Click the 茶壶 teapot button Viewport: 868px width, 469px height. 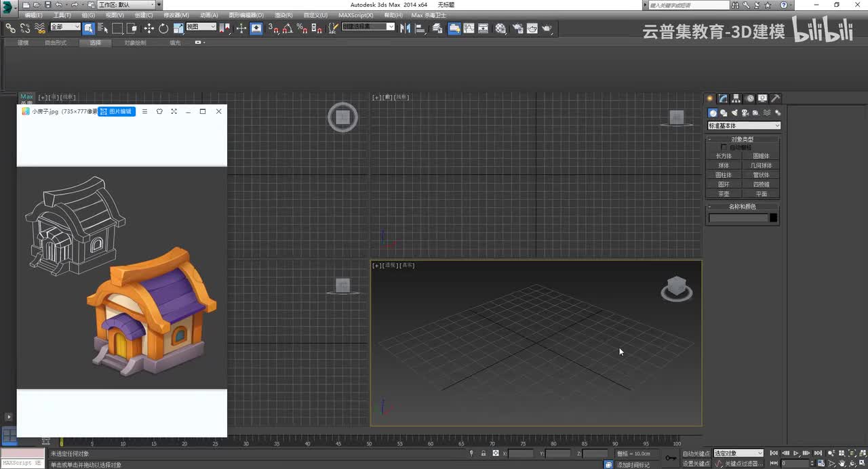pyautogui.click(x=724, y=194)
